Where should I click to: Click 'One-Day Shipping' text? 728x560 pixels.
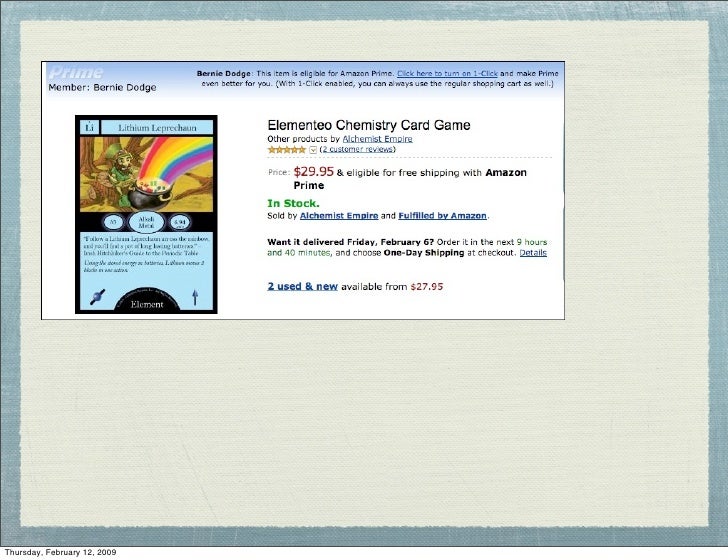424,253
